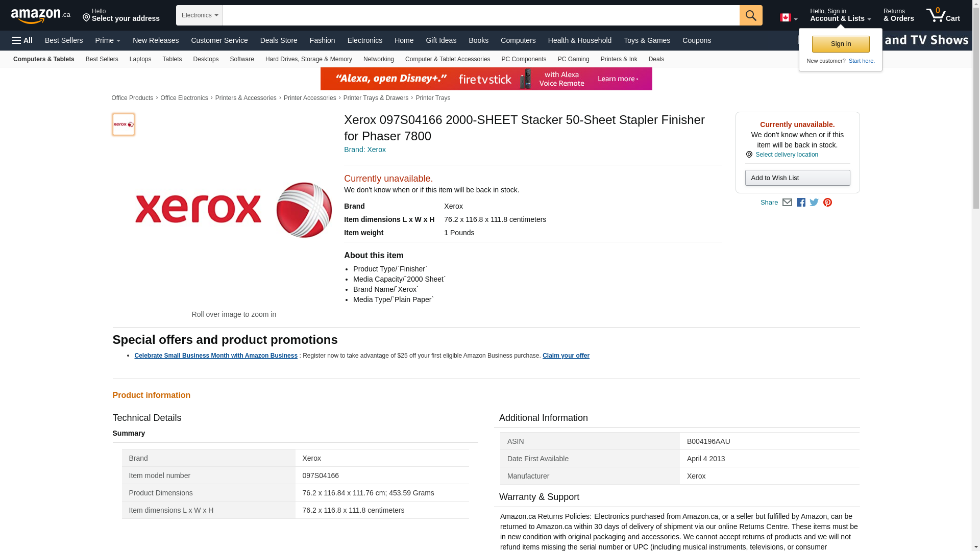Click the Amazon.ca logo
The width and height of the screenshot is (980, 551).
click(40, 16)
